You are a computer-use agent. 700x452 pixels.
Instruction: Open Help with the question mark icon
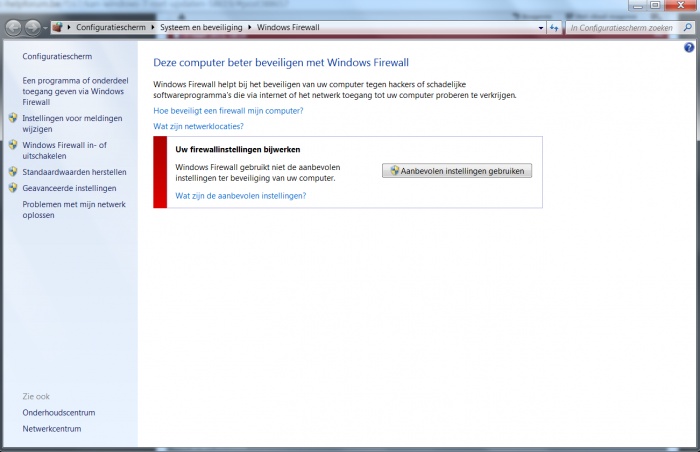click(x=689, y=47)
